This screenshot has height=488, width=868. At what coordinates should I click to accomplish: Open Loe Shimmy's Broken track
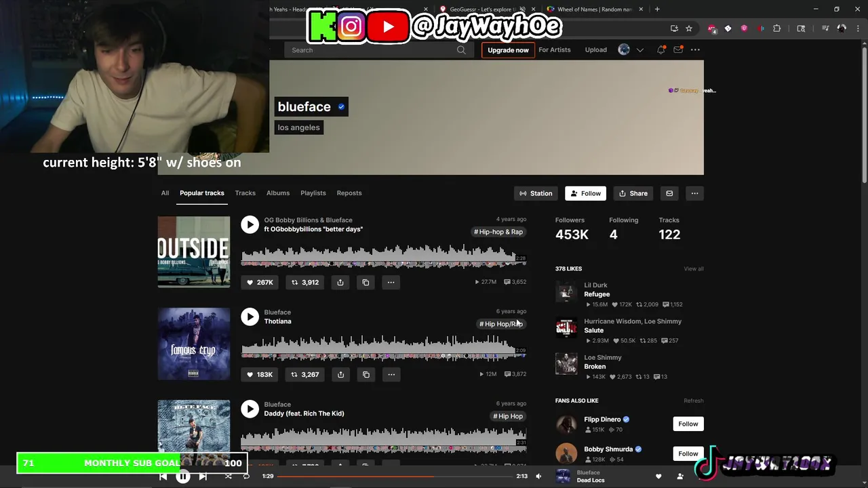595,367
